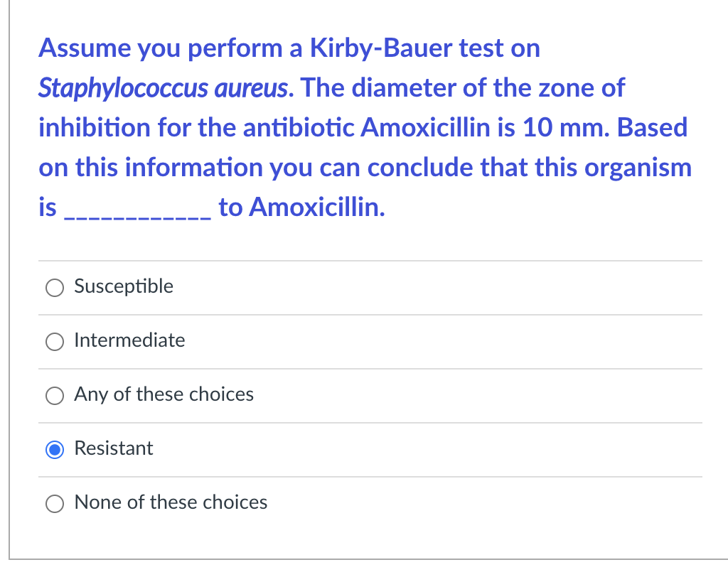Choose the Intermediate radio button

click(x=54, y=341)
